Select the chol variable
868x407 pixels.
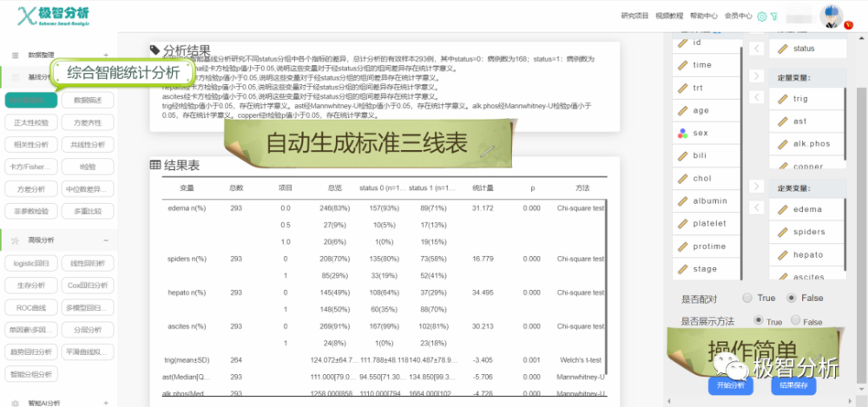pyautogui.click(x=707, y=178)
